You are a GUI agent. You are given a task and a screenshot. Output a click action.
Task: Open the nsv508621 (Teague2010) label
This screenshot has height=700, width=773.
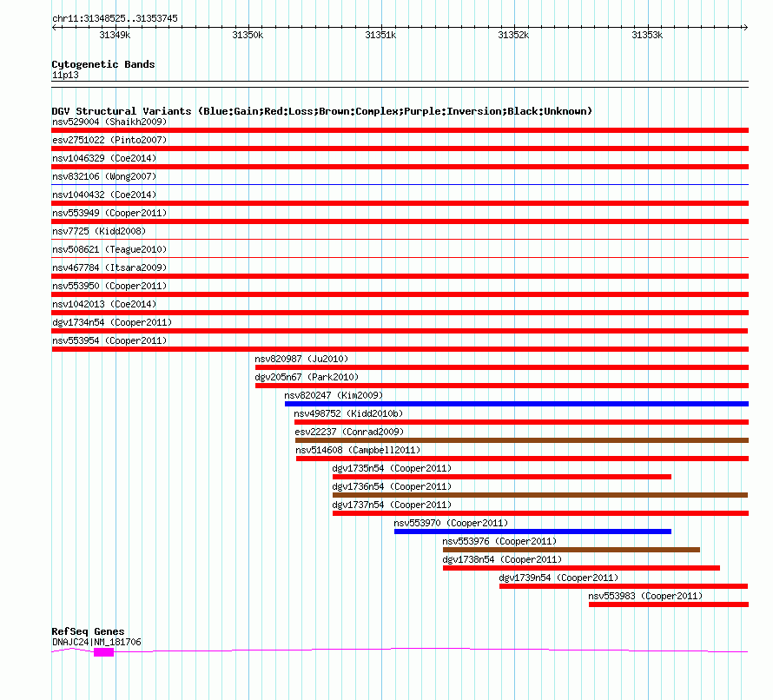pyautogui.click(x=109, y=249)
